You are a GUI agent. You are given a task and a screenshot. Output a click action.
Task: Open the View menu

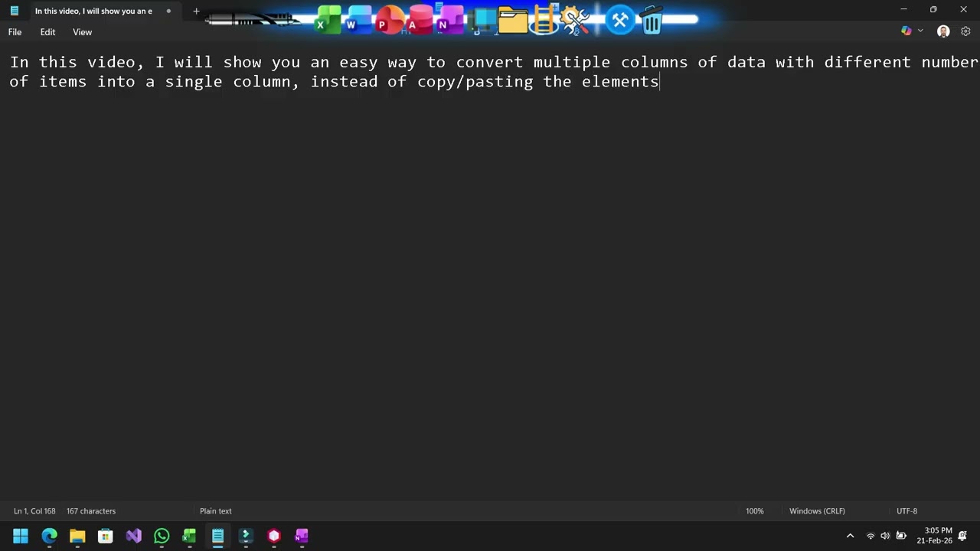point(82,32)
